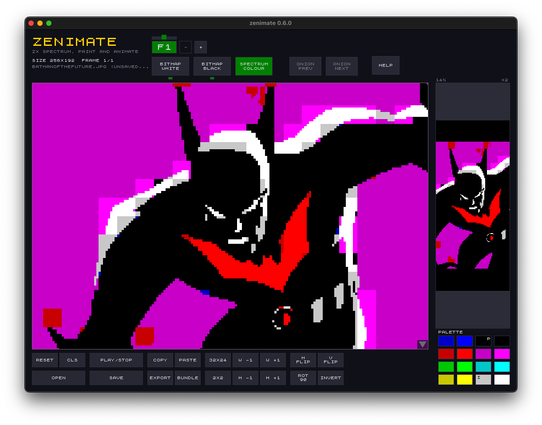Set grid to 32x24
The width and height of the screenshot is (542, 425).
(x=218, y=360)
